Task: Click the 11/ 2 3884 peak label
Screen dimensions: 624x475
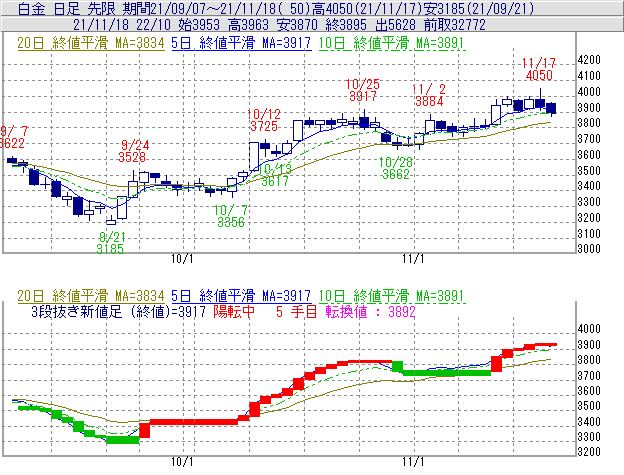Action: click(429, 95)
